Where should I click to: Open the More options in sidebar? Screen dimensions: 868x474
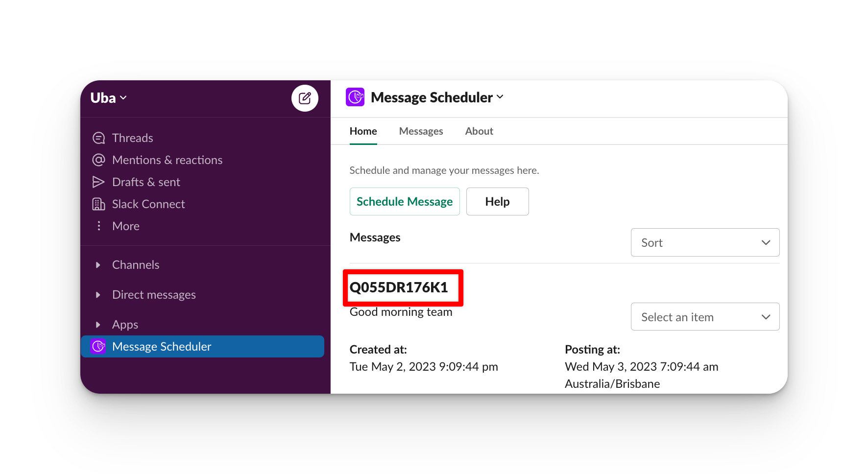(125, 226)
